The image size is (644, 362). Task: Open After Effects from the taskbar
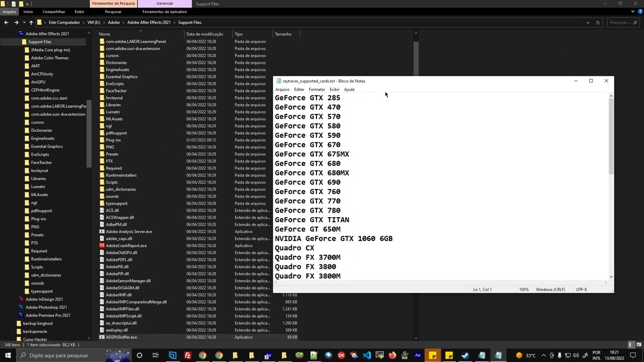point(418,355)
